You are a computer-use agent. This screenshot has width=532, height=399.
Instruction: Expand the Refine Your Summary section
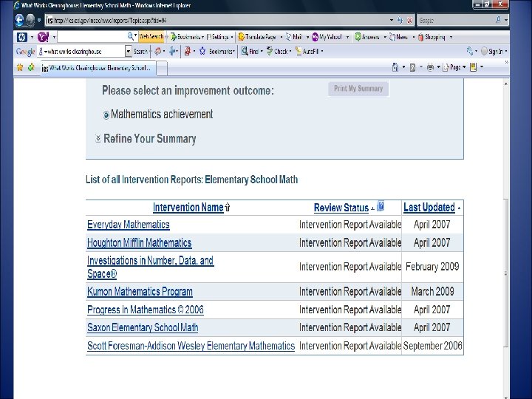pos(98,138)
